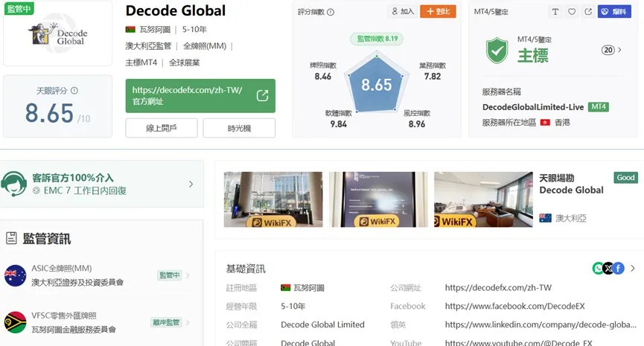
Task: Open the third WikiFX office survey photo
Action: point(483,199)
